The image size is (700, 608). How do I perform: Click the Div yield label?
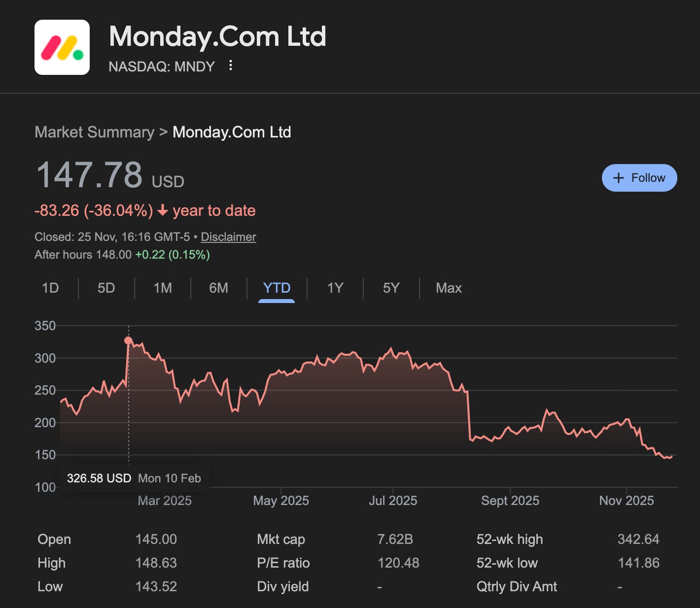pos(283,587)
